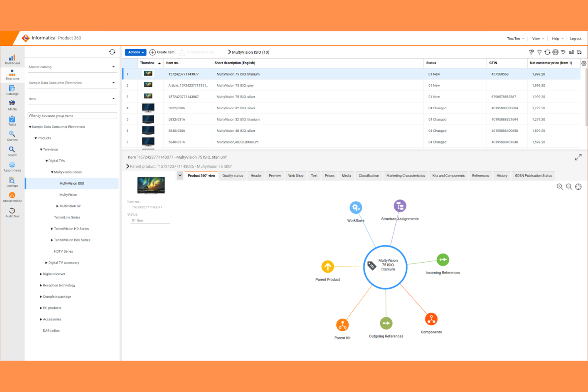Open the Sample Data Consumer Electronics dropdown

click(72, 83)
